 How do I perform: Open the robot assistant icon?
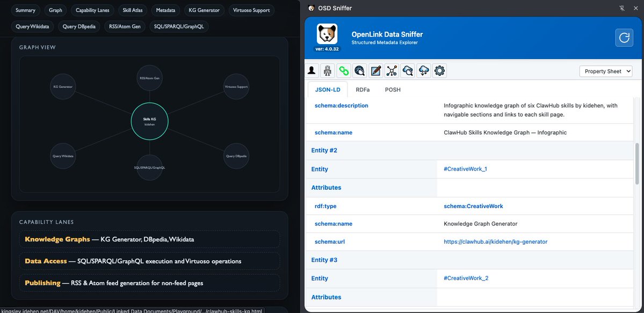pos(327,71)
